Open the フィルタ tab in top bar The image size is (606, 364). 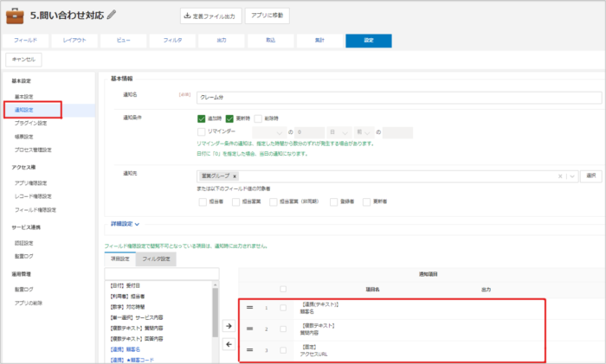pos(172,40)
